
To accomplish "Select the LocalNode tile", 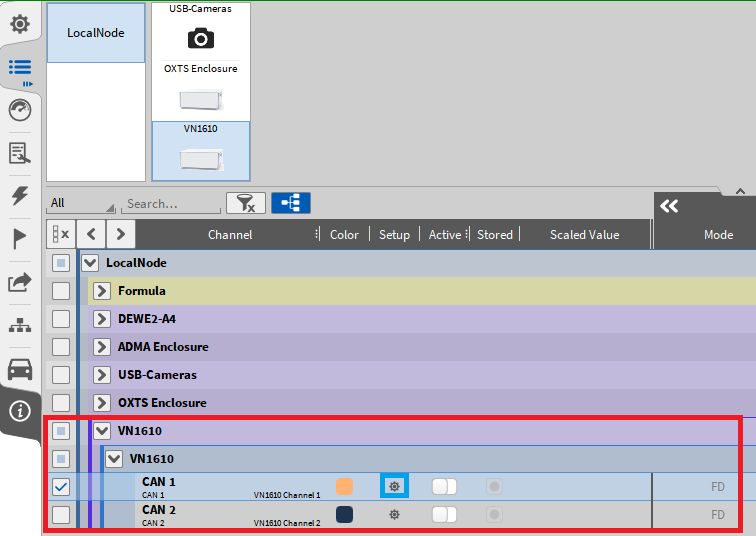I will (96, 33).
